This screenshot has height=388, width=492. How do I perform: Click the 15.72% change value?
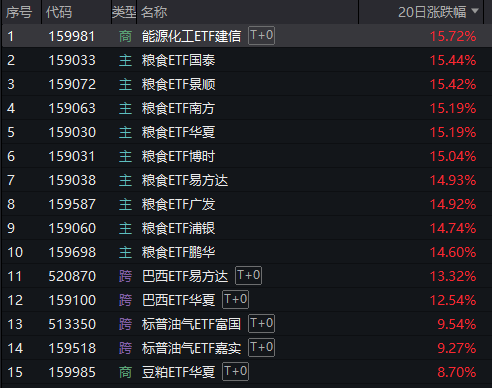453,36
